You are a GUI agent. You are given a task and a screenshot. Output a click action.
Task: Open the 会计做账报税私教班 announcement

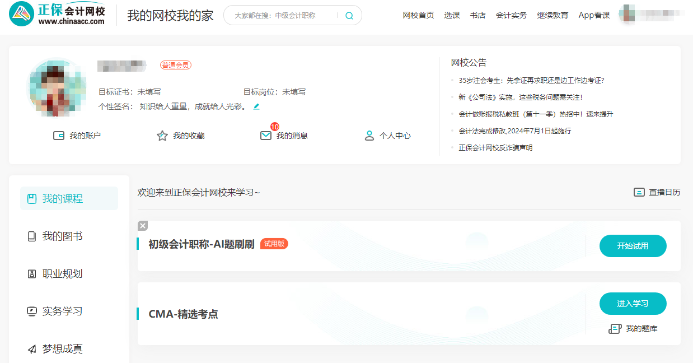coord(536,114)
